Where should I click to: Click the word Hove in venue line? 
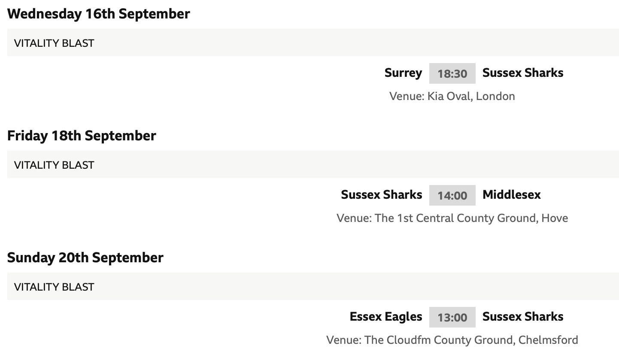click(555, 218)
